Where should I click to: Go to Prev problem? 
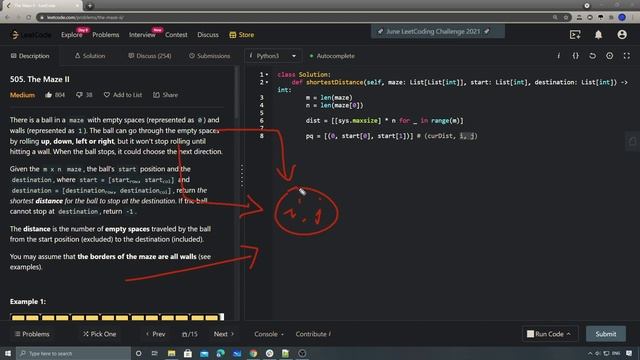tap(155, 334)
